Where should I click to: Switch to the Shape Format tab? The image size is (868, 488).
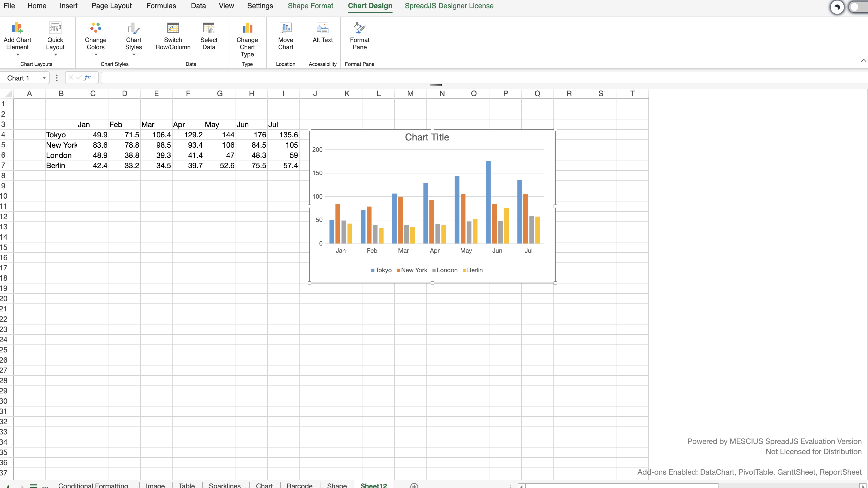(310, 6)
